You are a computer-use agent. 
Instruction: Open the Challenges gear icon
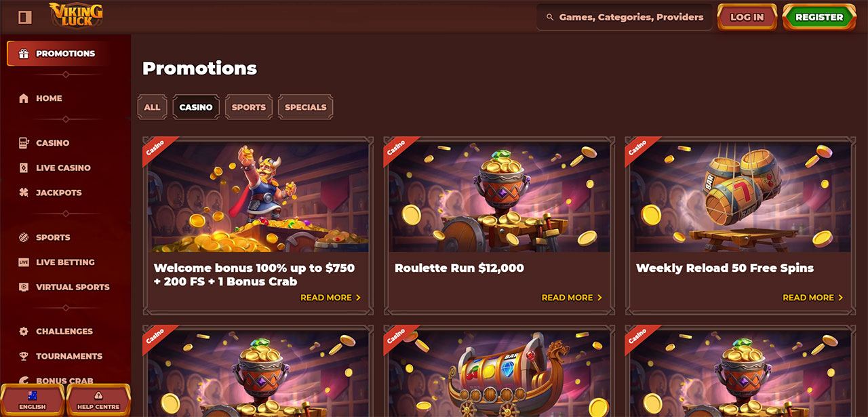(24, 332)
